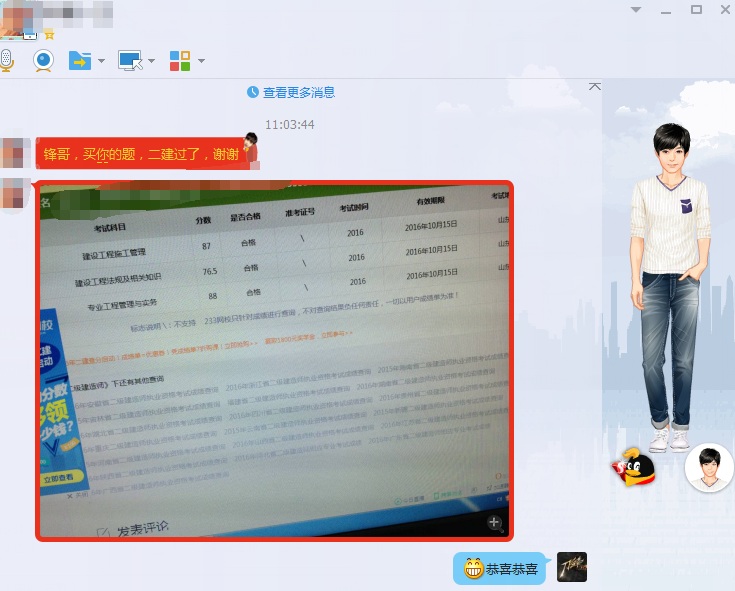Expand the send file dropdown arrow
The width and height of the screenshot is (735, 591).
(x=101, y=61)
